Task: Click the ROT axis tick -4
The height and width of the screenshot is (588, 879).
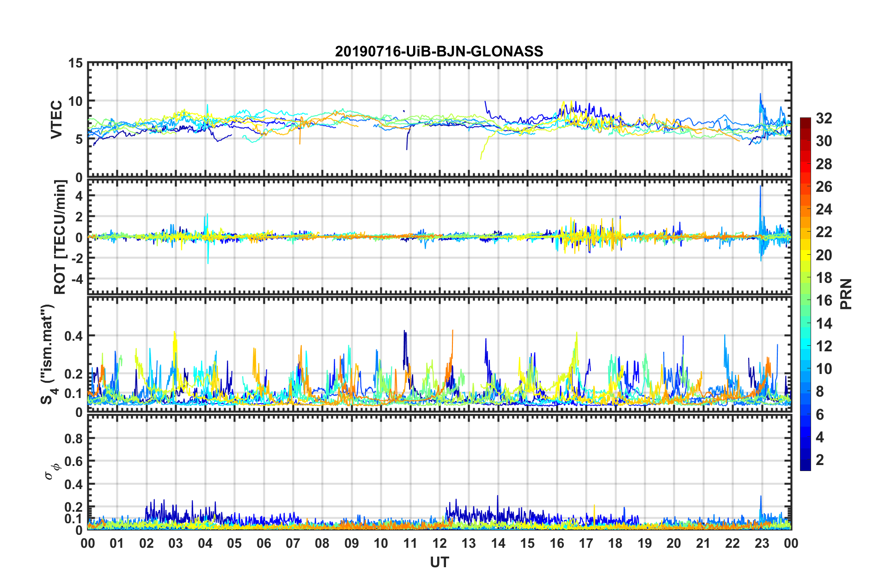Action: click(x=78, y=279)
